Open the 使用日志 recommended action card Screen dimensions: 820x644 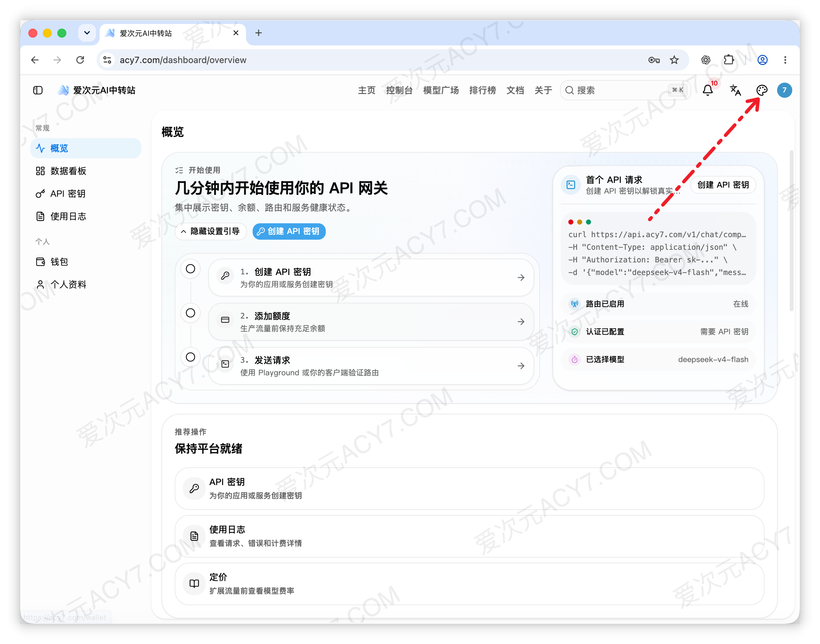click(x=469, y=536)
